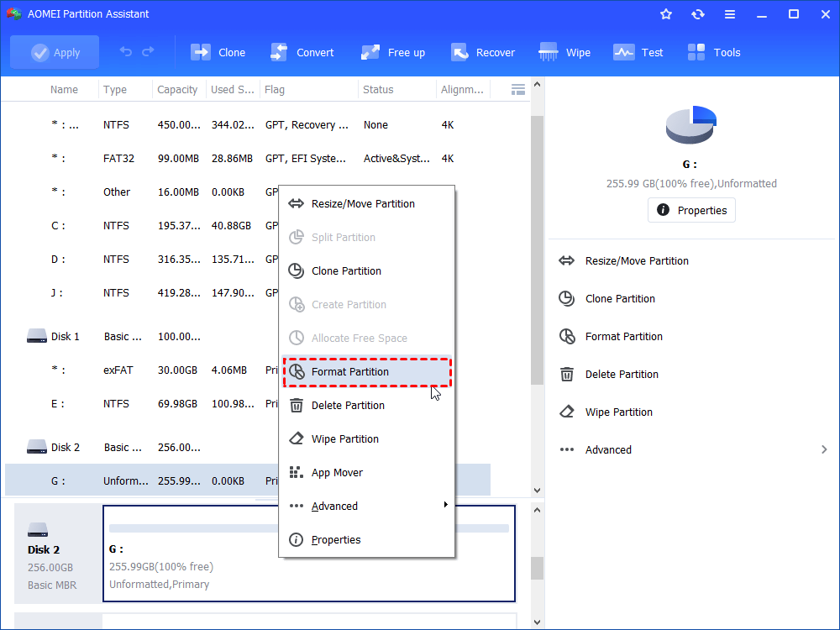The image size is (840, 630).
Task: Choose Wipe Partition in context menu
Action: [367, 439]
